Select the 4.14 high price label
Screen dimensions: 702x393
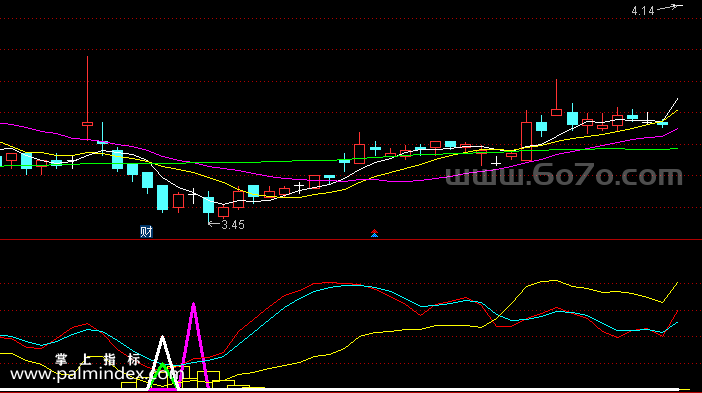643,11
